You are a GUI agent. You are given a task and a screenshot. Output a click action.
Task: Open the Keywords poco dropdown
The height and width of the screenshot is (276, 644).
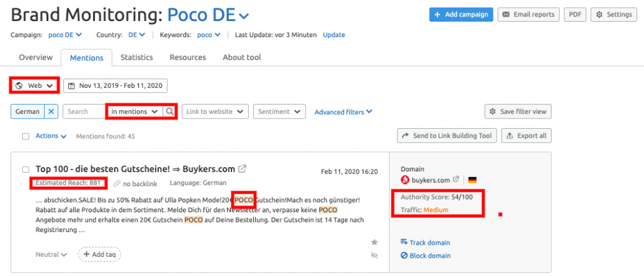point(209,35)
